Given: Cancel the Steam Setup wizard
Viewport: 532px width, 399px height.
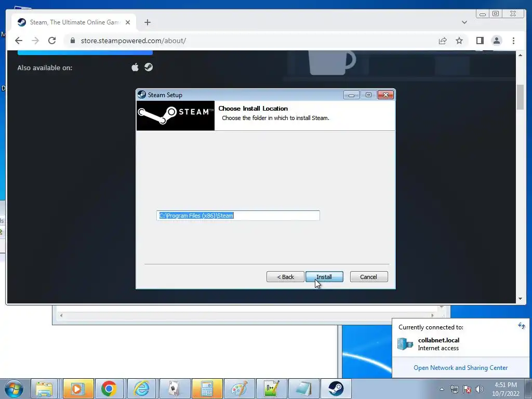Looking at the screenshot, I should pos(369,277).
